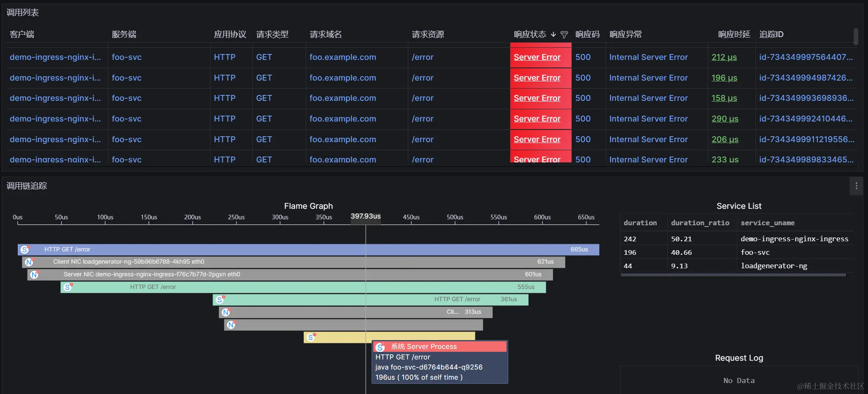
Task: Click the S badge on the 361us HTTP GET span
Action: click(219, 300)
